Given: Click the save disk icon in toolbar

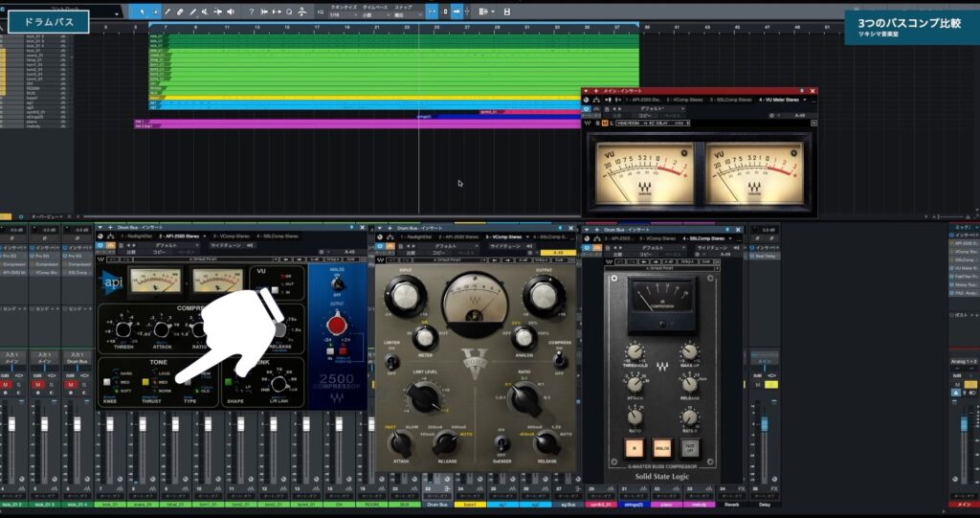Looking at the screenshot, I should (506, 11).
